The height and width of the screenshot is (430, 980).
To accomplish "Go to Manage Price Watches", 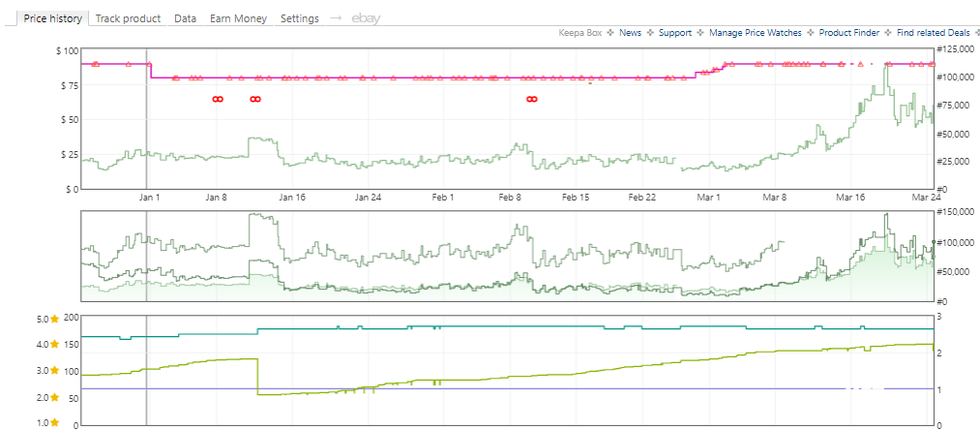I will (755, 33).
